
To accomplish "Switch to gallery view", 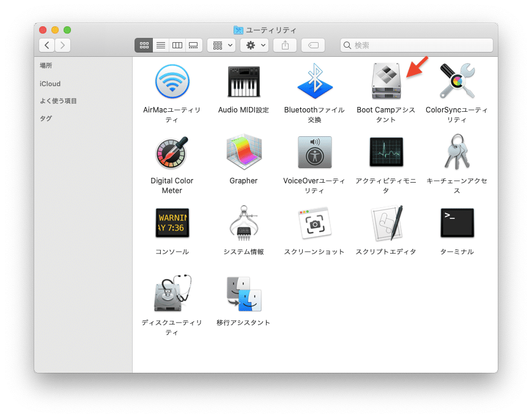I will [194, 45].
